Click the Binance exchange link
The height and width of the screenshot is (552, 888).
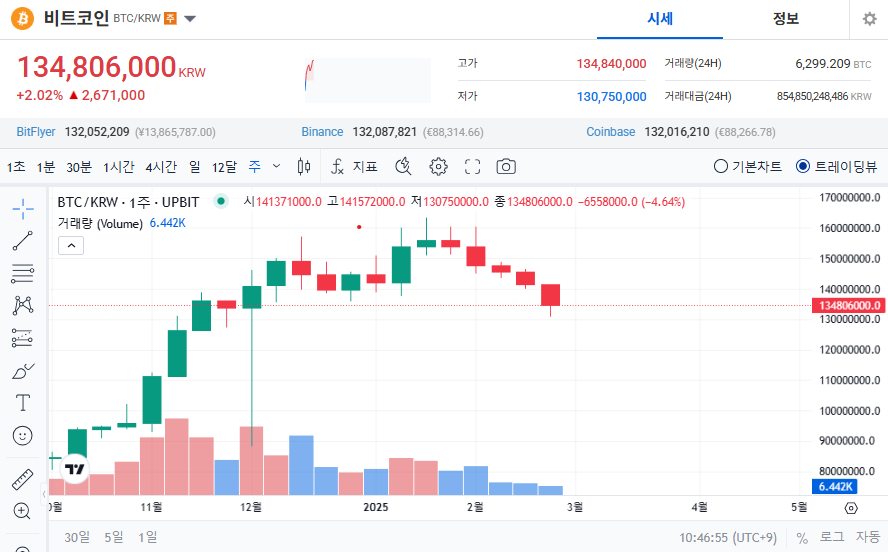322,132
